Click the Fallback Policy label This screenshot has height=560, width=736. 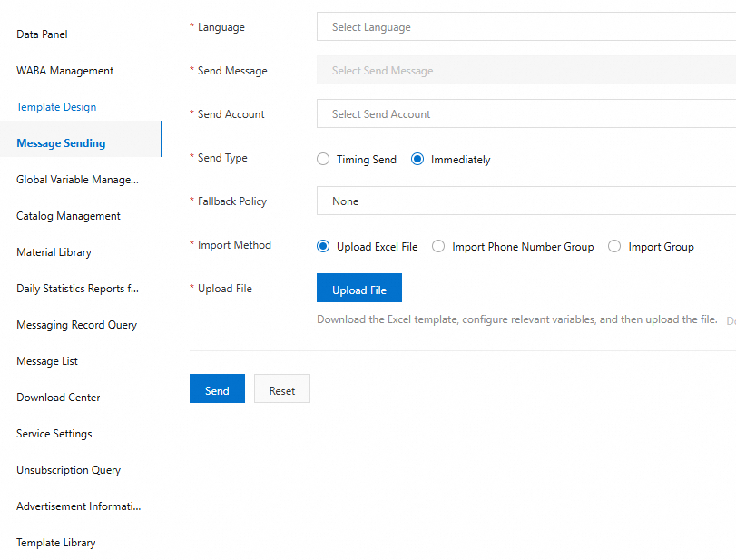(232, 201)
